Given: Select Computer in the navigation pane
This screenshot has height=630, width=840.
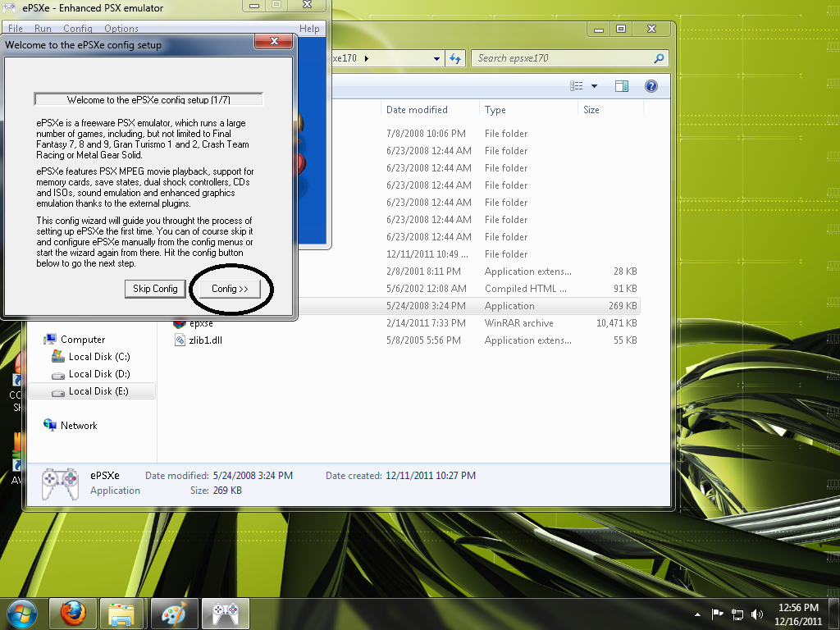Looking at the screenshot, I should click(83, 340).
